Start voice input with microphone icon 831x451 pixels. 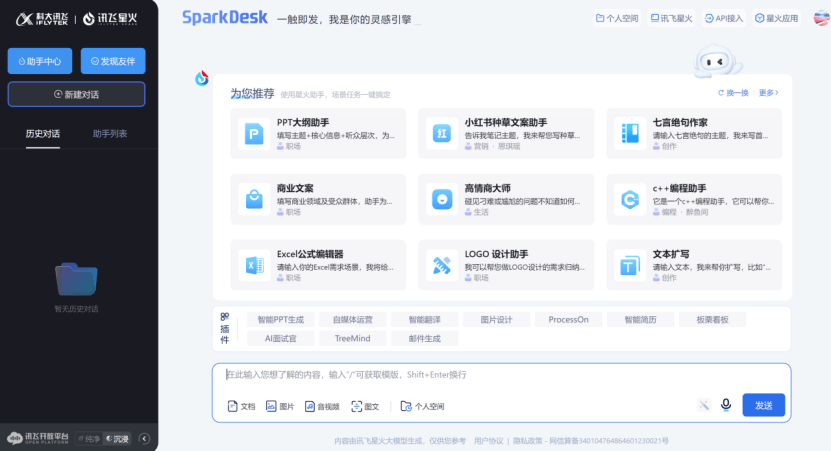tap(726, 405)
